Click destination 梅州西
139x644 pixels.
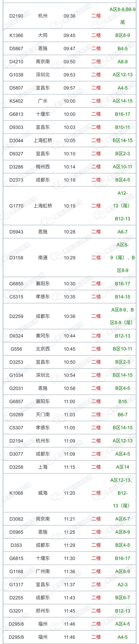[43, 167]
